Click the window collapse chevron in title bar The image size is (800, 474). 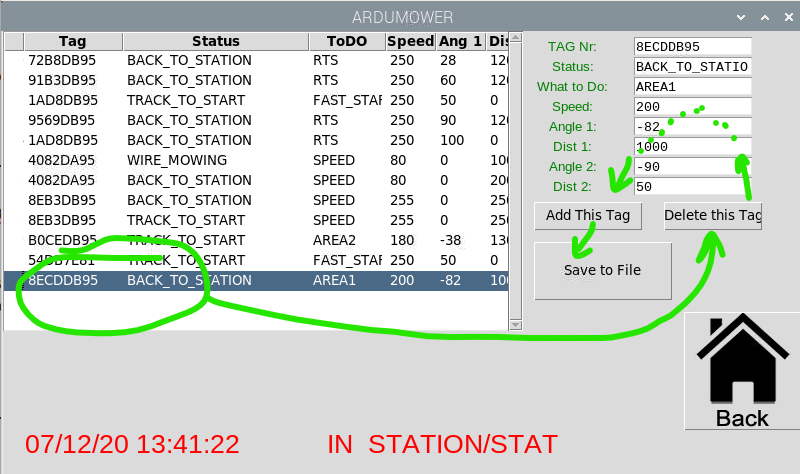[741, 17]
